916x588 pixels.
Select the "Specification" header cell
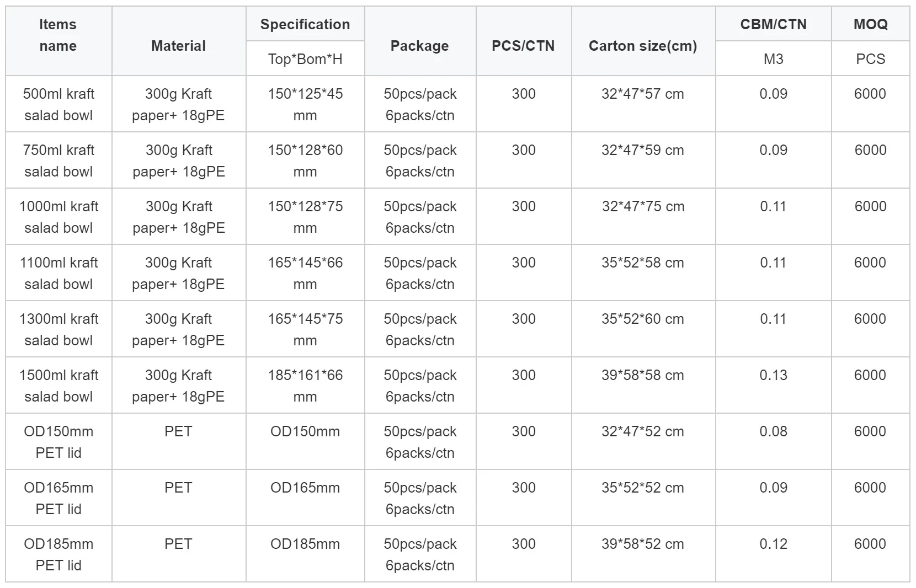click(305, 24)
